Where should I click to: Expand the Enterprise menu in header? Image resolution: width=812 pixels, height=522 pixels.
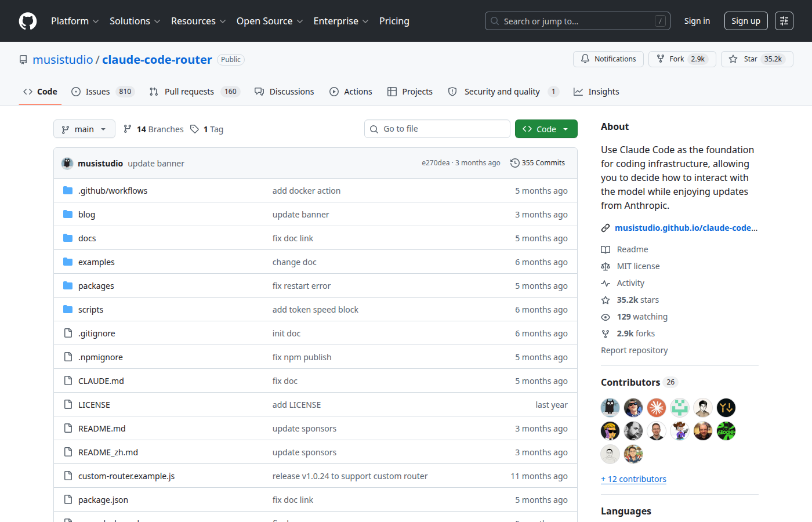pyautogui.click(x=341, y=21)
